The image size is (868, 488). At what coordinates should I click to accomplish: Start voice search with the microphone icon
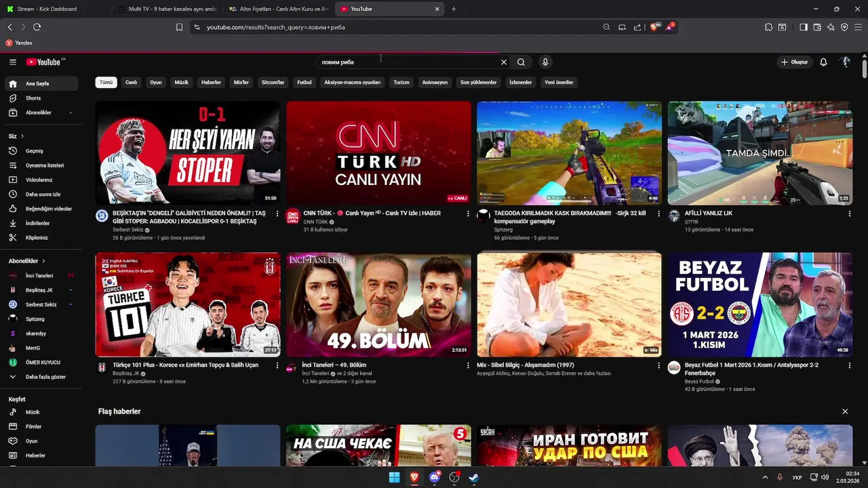545,62
